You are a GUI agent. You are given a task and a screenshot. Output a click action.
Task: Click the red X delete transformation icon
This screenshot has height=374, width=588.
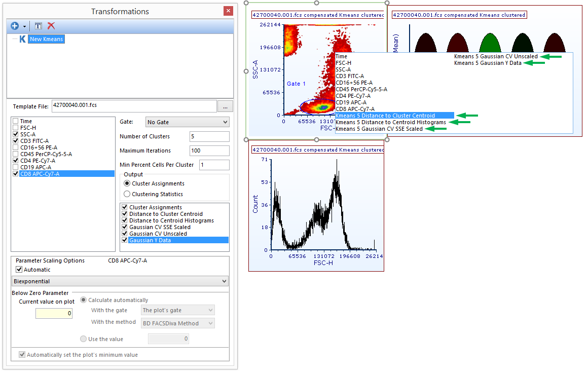(x=51, y=26)
